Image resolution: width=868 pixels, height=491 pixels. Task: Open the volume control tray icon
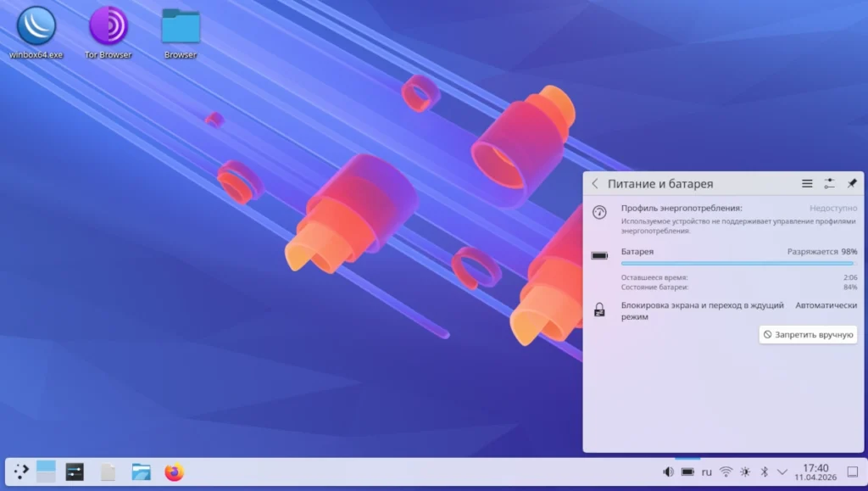[x=669, y=472]
